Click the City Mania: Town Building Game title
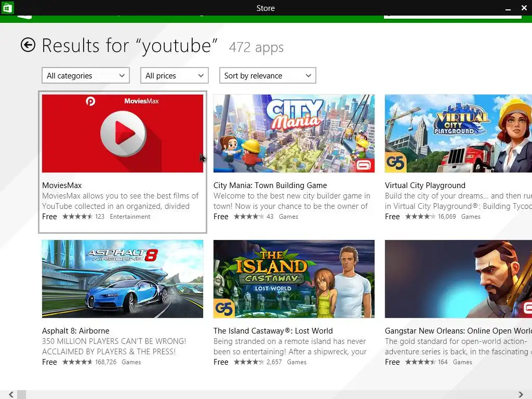This screenshot has height=399, width=532. (270, 185)
